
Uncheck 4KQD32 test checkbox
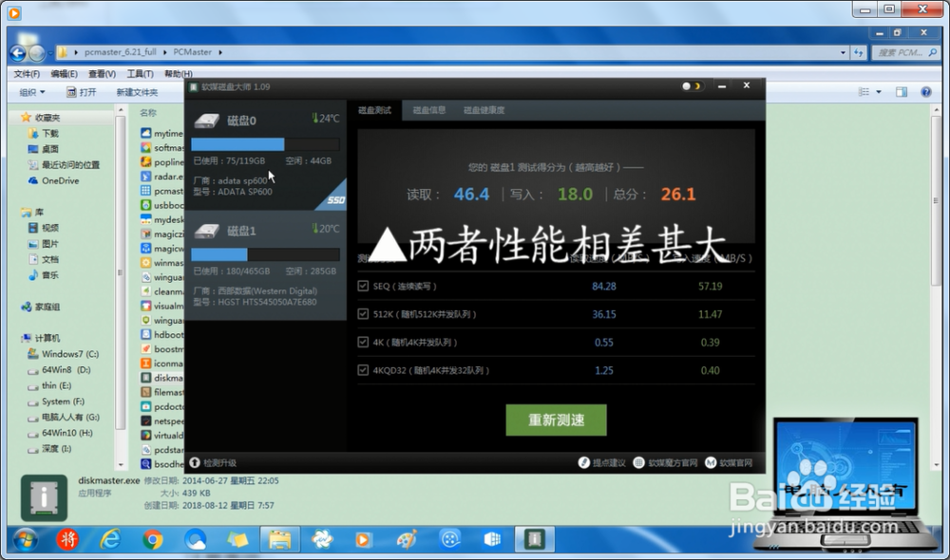coord(363,370)
